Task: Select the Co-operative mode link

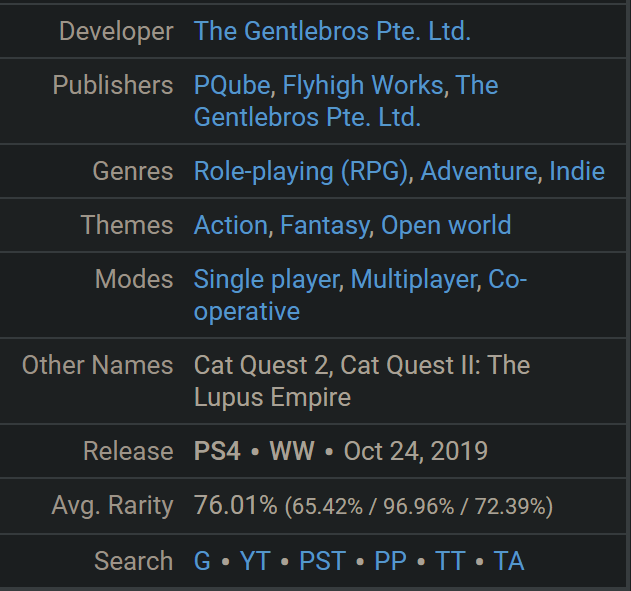Action: (507, 279)
